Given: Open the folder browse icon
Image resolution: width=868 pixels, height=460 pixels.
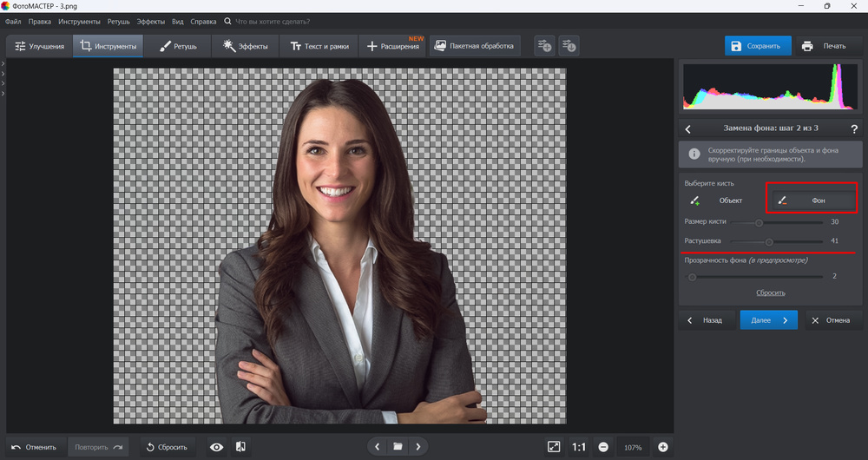Looking at the screenshot, I should click(398, 447).
